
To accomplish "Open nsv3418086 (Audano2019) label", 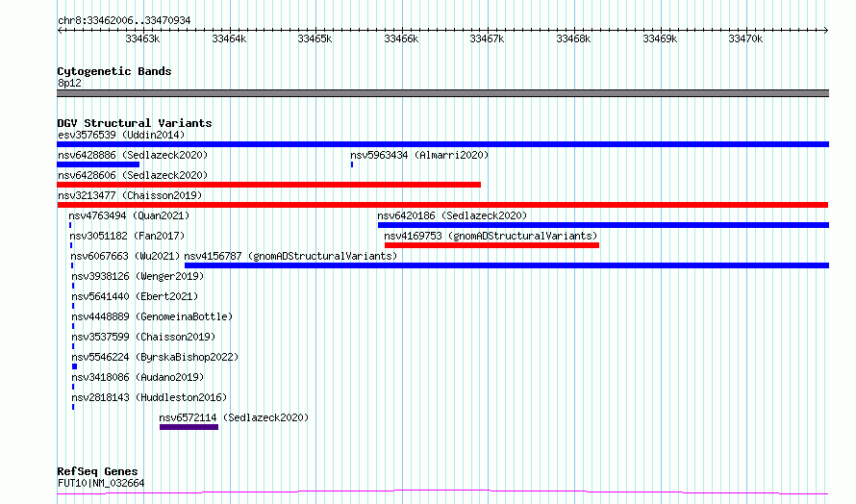I will [x=138, y=377].
